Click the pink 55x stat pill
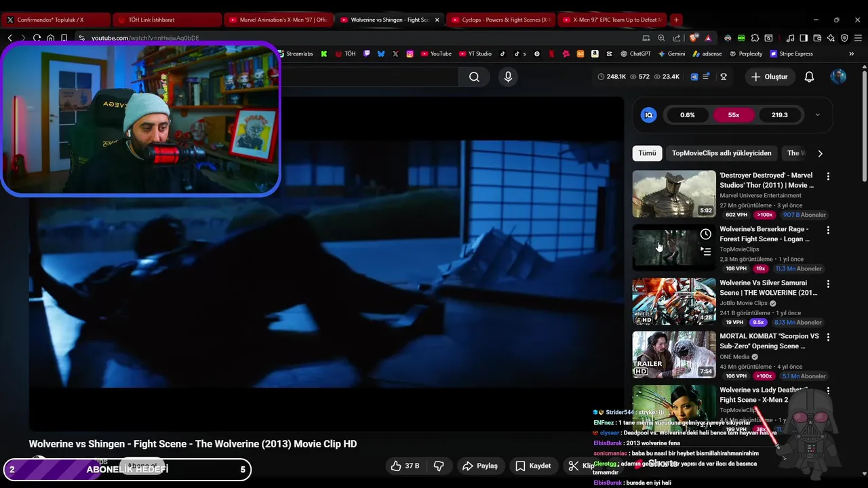 click(x=734, y=115)
